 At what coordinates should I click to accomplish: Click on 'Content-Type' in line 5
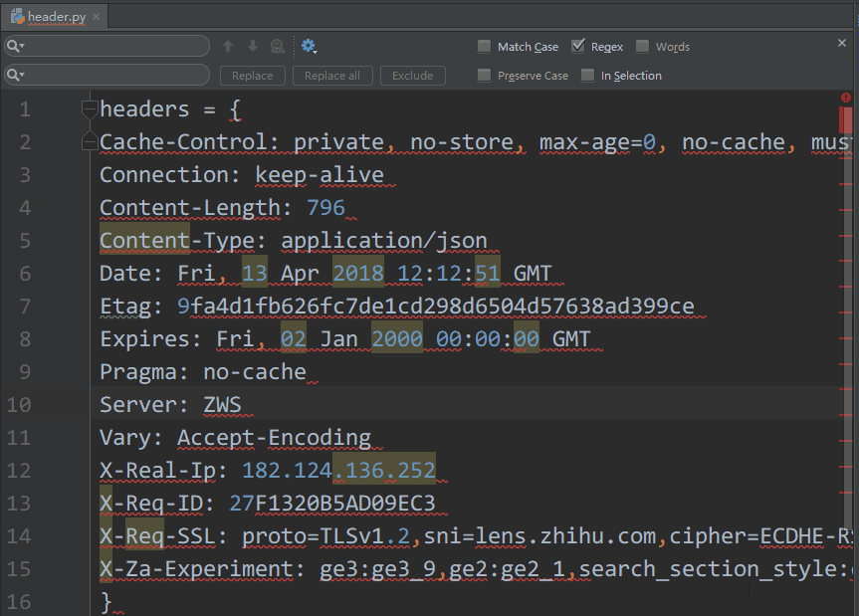(x=177, y=241)
